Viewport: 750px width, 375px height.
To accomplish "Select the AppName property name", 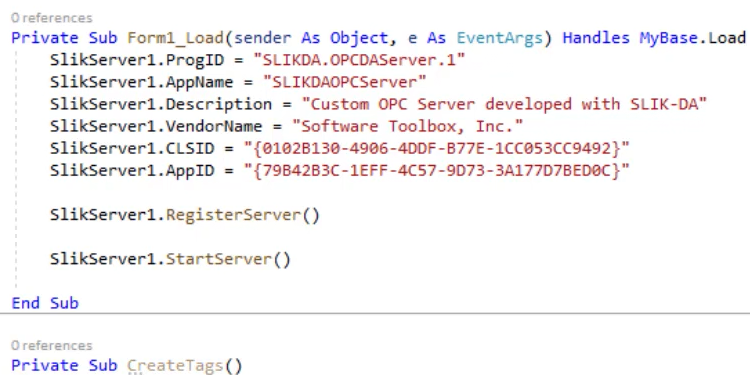I will (x=199, y=82).
